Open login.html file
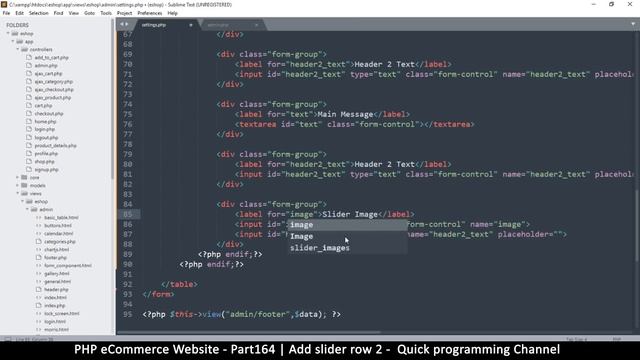The height and width of the screenshot is (360, 640). [x=55, y=322]
